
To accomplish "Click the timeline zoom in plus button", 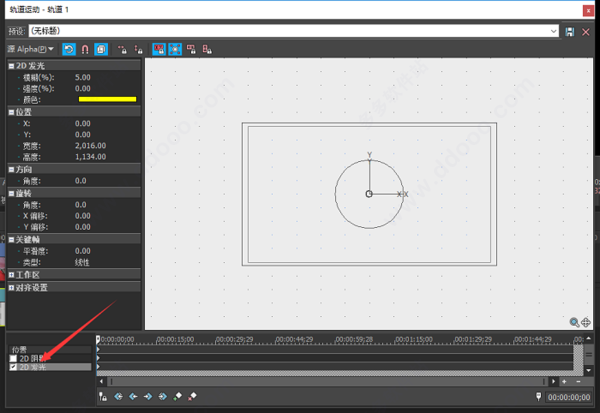I will pyautogui.click(x=564, y=382).
